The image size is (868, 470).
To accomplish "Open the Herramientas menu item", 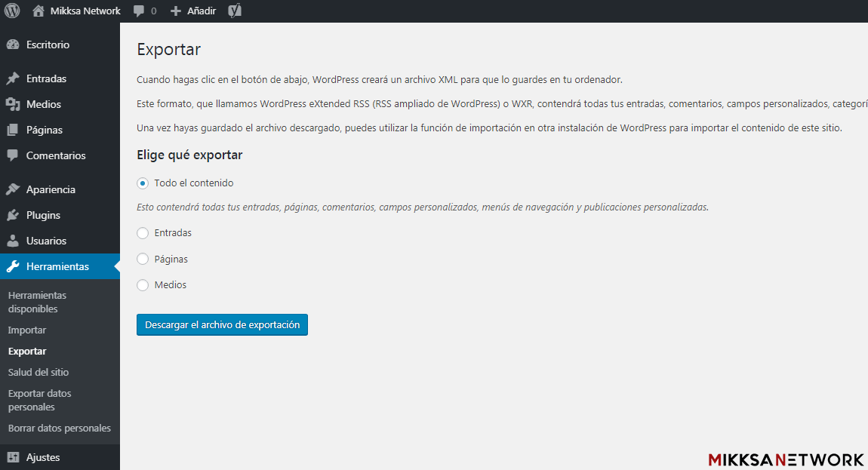I will (x=57, y=266).
